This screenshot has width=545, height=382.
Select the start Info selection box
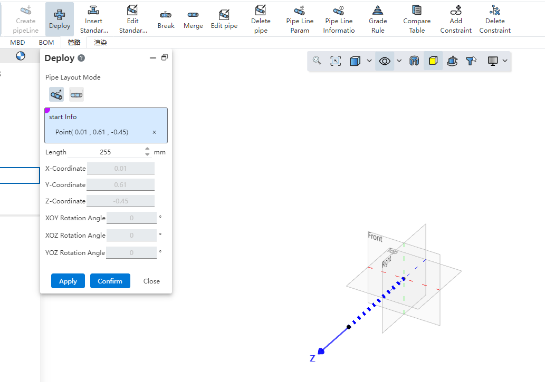(106, 125)
